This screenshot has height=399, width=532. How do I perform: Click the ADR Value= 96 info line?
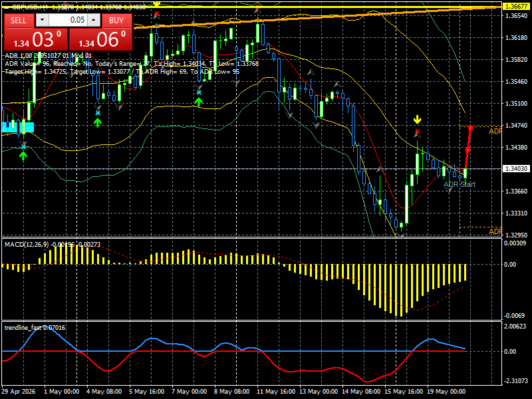pos(132,64)
